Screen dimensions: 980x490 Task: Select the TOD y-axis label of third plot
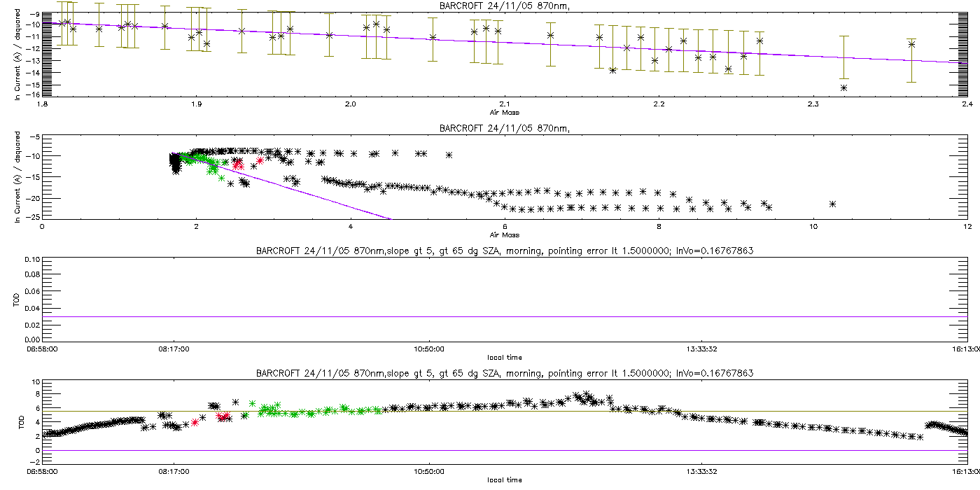[17, 300]
